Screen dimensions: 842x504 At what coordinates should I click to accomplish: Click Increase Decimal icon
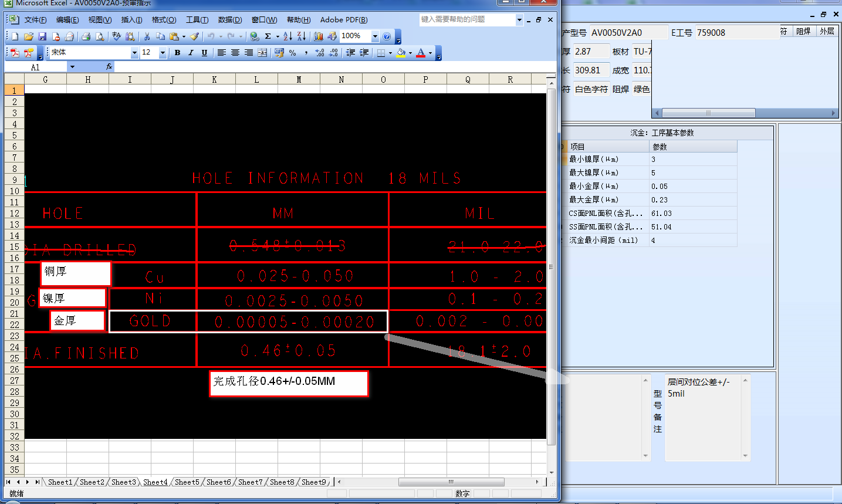coord(320,53)
